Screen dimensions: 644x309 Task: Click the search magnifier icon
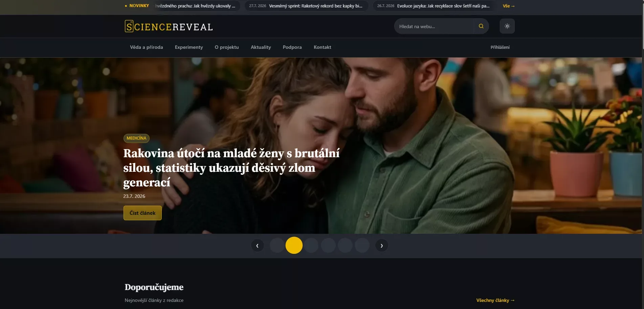click(x=481, y=26)
